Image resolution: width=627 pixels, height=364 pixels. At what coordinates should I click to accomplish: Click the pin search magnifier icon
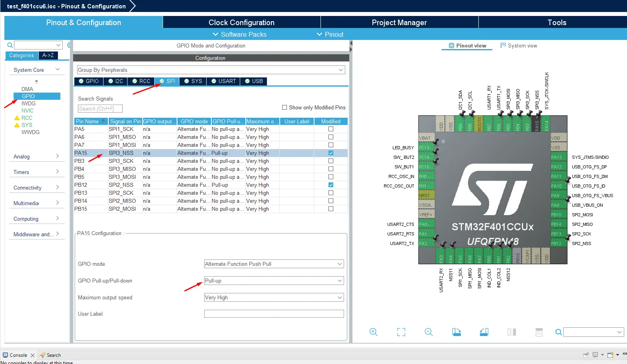coord(559,332)
